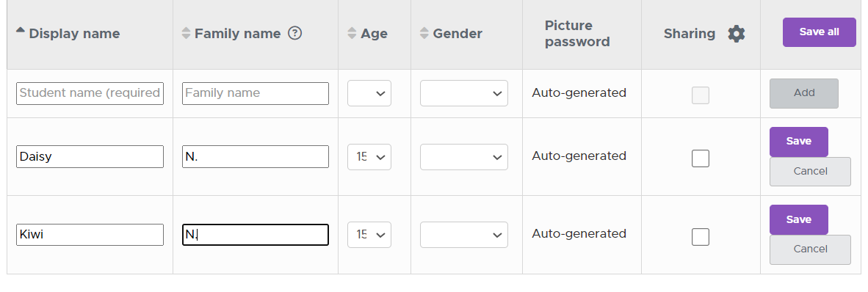
Task: Click Daisy's Family name field
Action: click(256, 156)
